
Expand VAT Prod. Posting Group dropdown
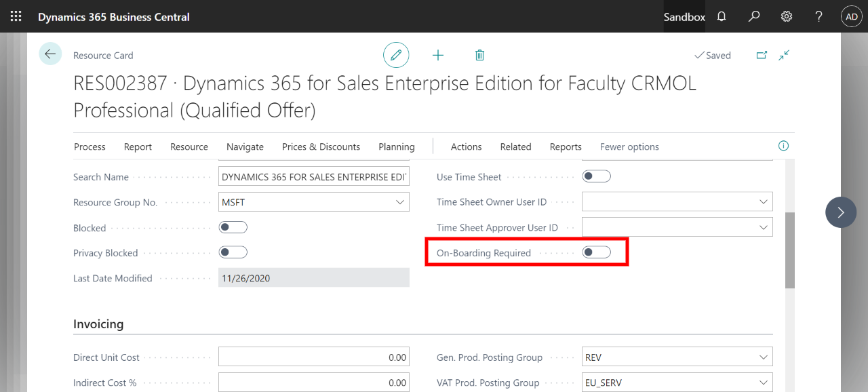tap(763, 383)
